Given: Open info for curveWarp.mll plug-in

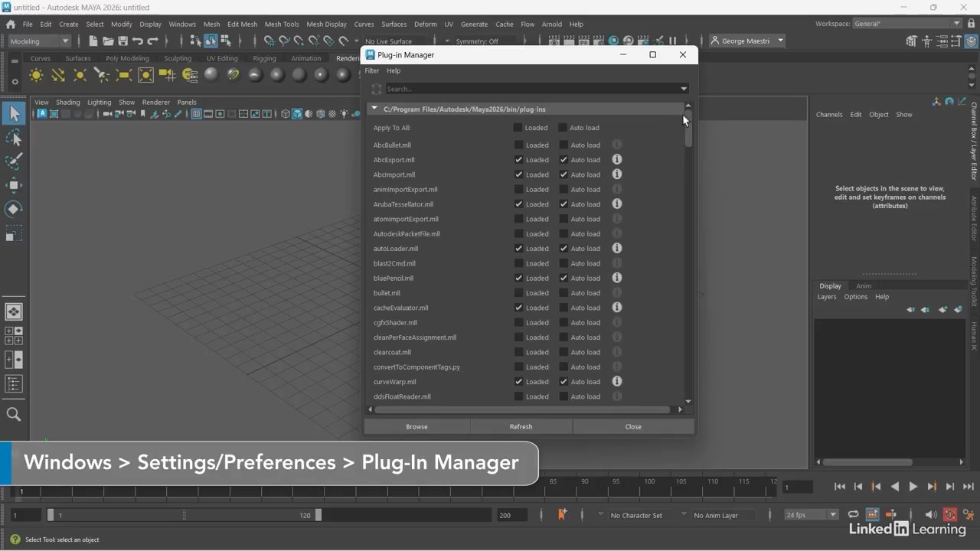Looking at the screenshot, I should pos(616,381).
